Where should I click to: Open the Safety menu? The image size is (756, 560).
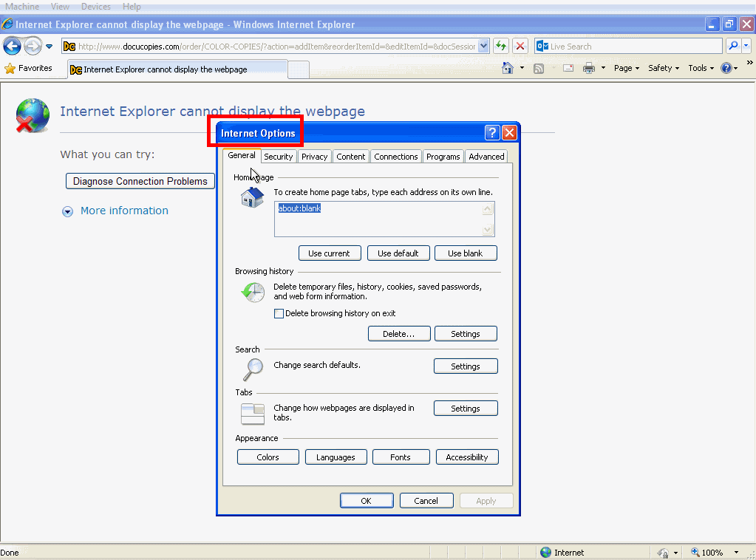pos(664,68)
